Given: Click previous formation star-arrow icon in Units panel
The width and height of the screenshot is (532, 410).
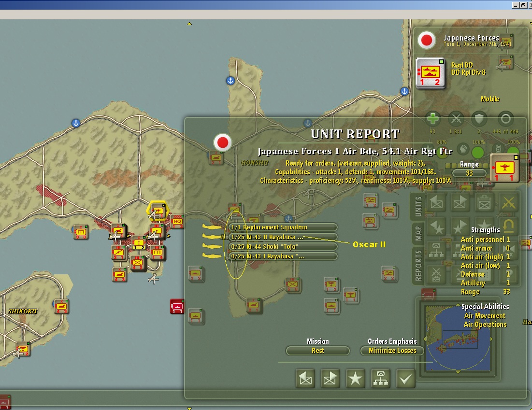Looking at the screenshot, I should pos(436,226).
